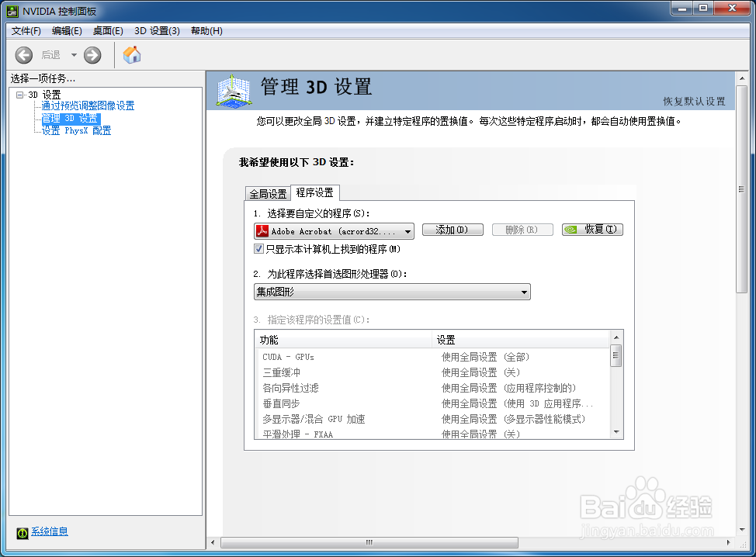Screen dimensions: 756x557
Task: Open back history dropdown arrow next to 后退
Action: pyautogui.click(x=74, y=55)
